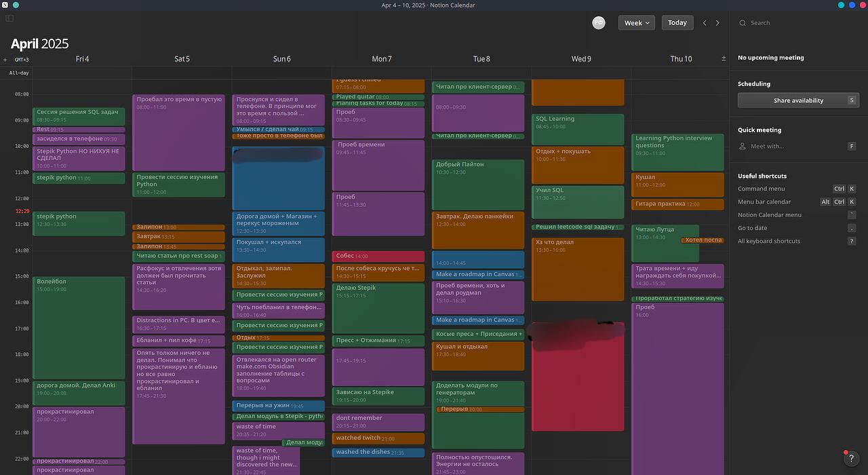Select the Command menu shortcut item
868x475 pixels.
click(x=761, y=189)
